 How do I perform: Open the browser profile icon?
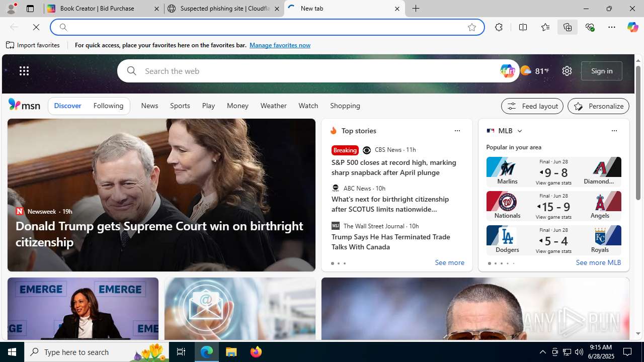(x=11, y=8)
